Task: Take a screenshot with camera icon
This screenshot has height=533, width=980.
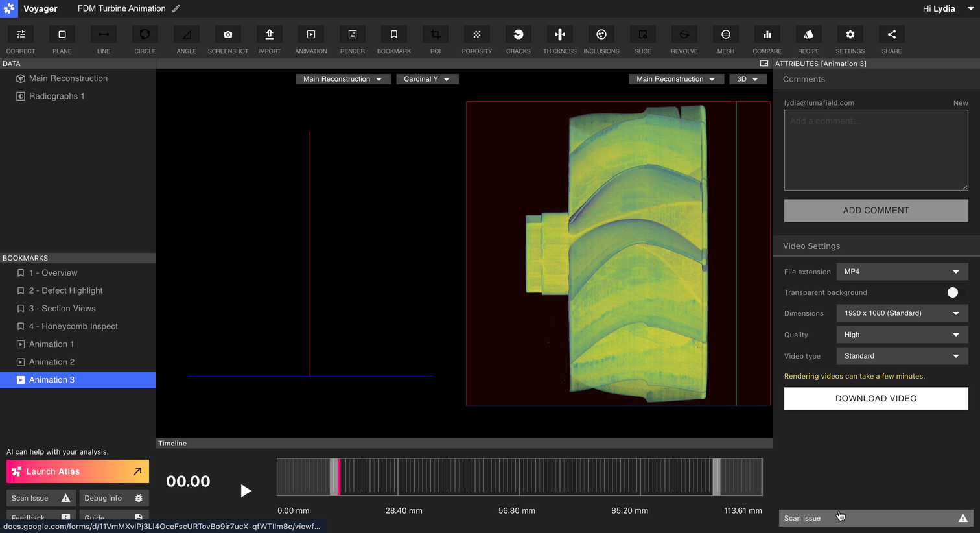Action: [227, 35]
